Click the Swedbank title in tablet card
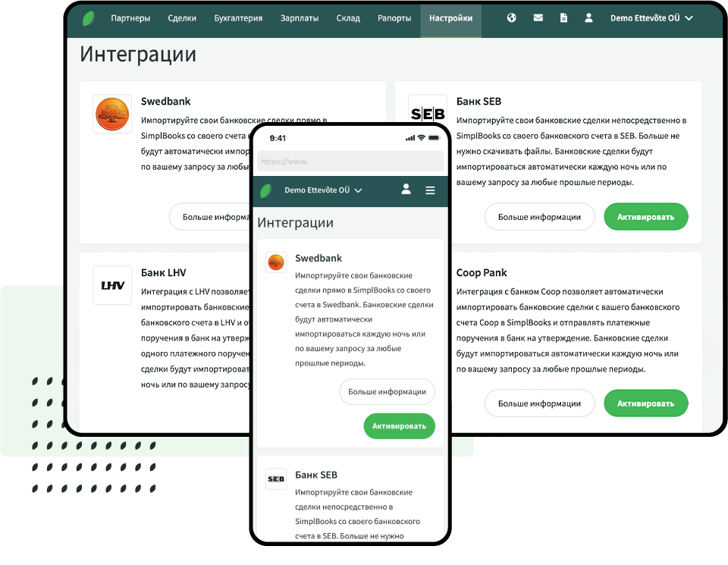Viewport: 728px width, 565px height. click(x=166, y=101)
